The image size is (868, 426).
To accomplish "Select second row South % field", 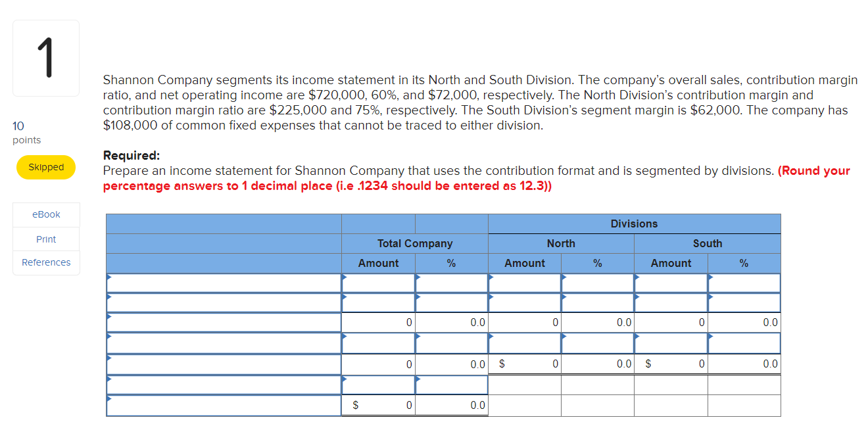I will tap(744, 303).
